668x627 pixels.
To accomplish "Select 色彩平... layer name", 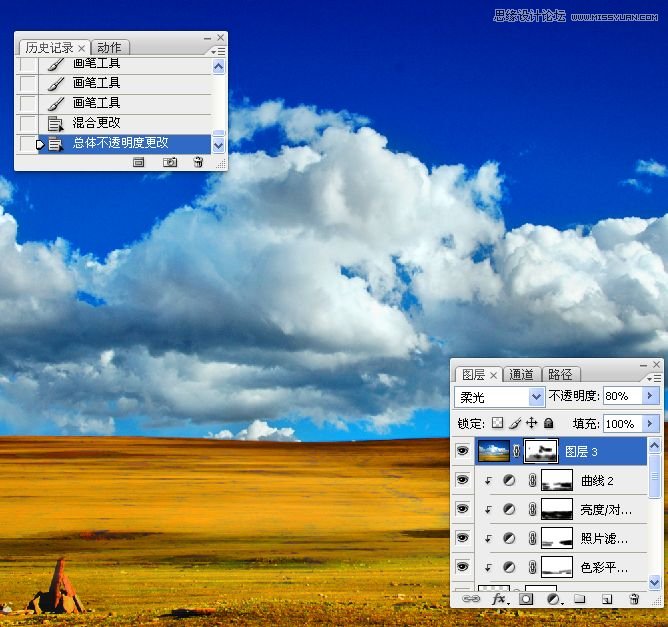I will coord(604,567).
